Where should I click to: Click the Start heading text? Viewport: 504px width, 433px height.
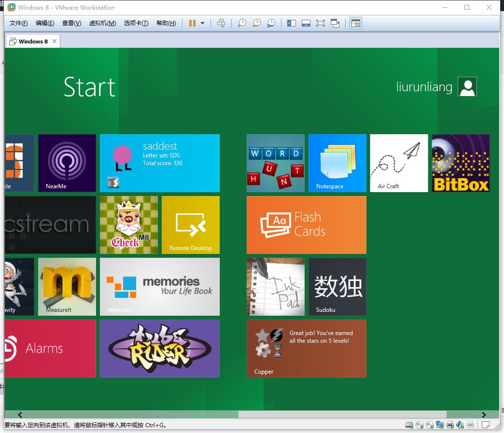pyautogui.click(x=89, y=87)
